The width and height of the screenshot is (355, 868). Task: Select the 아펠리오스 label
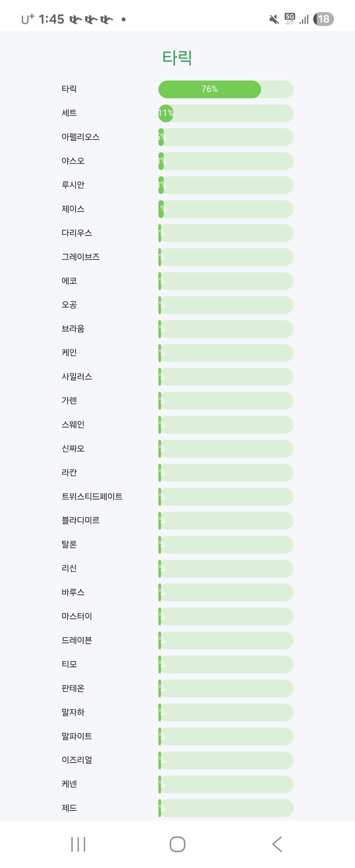tap(81, 137)
